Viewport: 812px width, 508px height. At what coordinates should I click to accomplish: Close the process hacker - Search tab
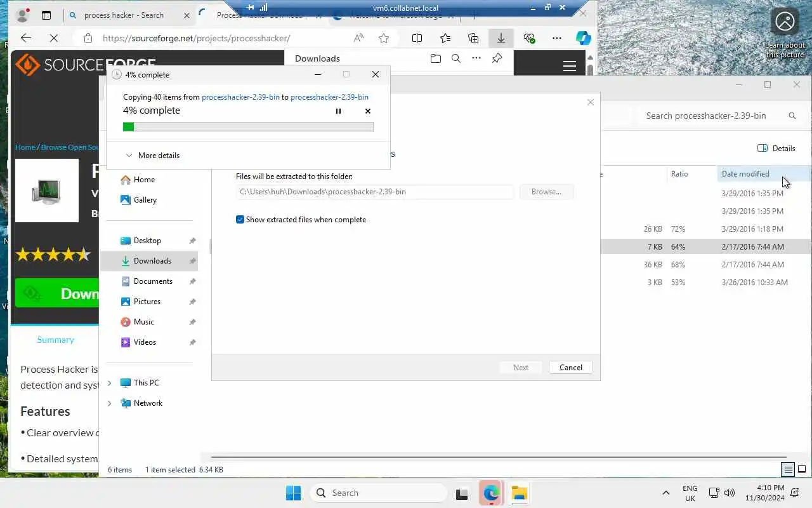187,15
